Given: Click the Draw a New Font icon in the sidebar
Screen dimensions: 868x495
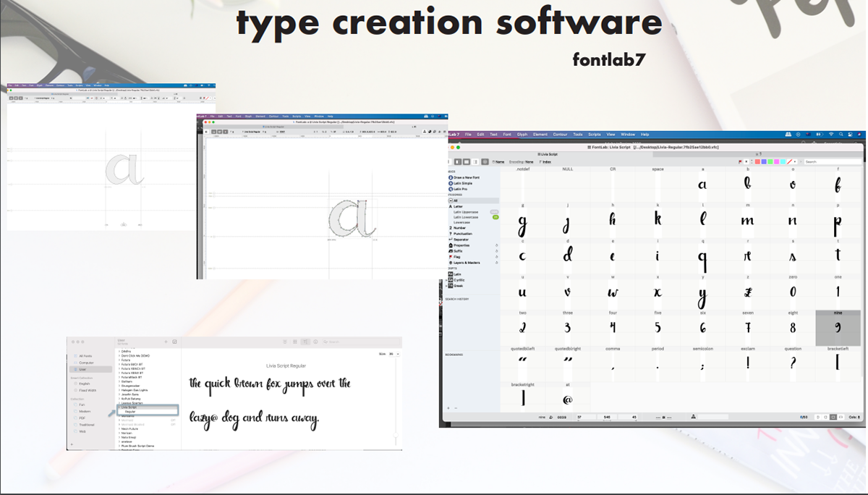Looking at the screenshot, I should (451, 177).
